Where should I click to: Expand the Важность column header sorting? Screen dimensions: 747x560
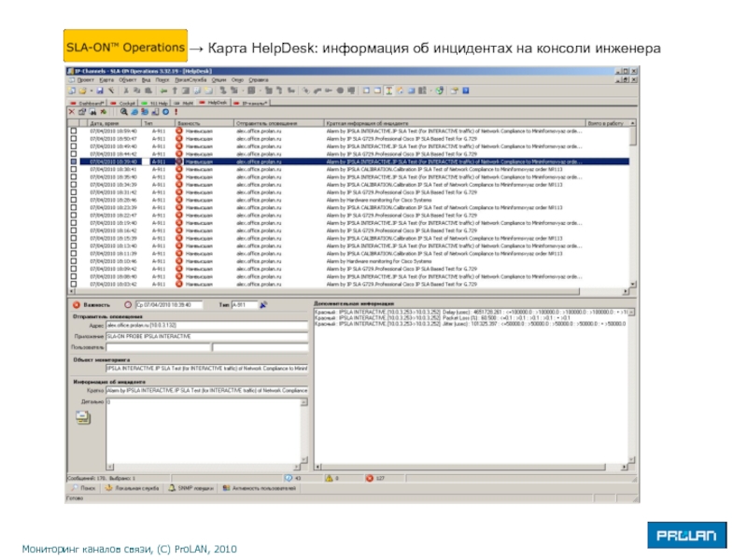[x=190, y=123]
